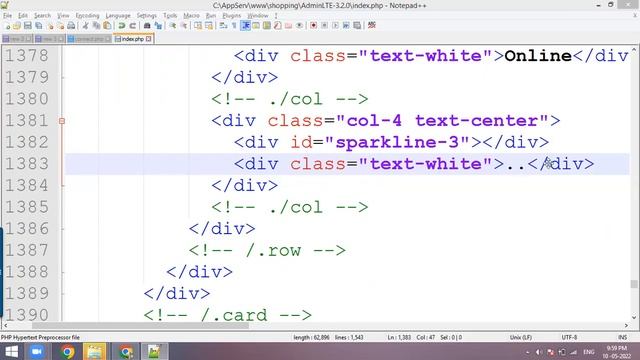Viewport: 640px width, 360px height.
Task: Click the Save All toolbar icon
Action: pos(39,26)
